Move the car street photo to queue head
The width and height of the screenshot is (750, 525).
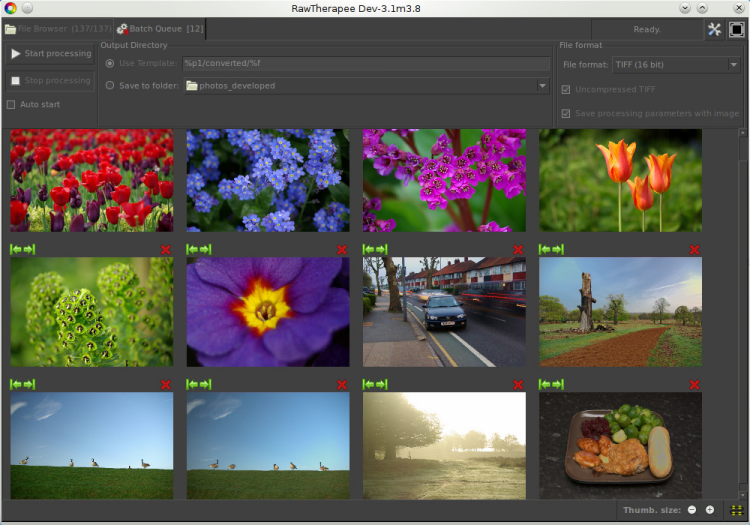(x=369, y=249)
